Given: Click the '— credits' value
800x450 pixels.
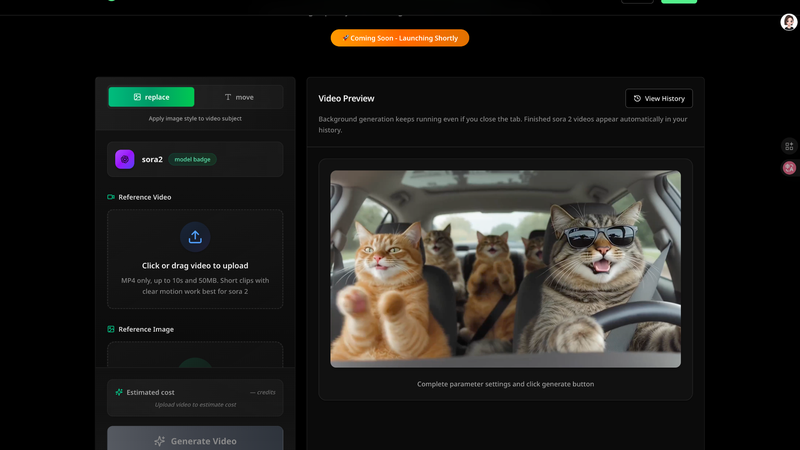Looking at the screenshot, I should (263, 392).
